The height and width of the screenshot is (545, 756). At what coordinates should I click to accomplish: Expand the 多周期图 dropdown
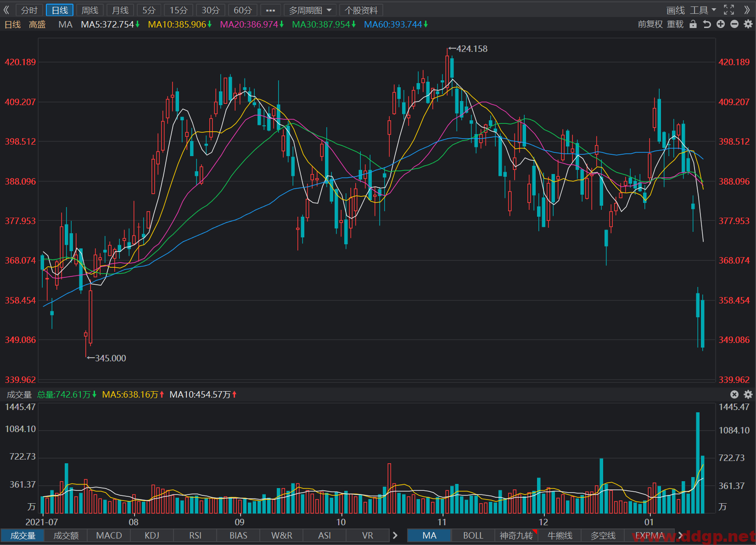(310, 10)
